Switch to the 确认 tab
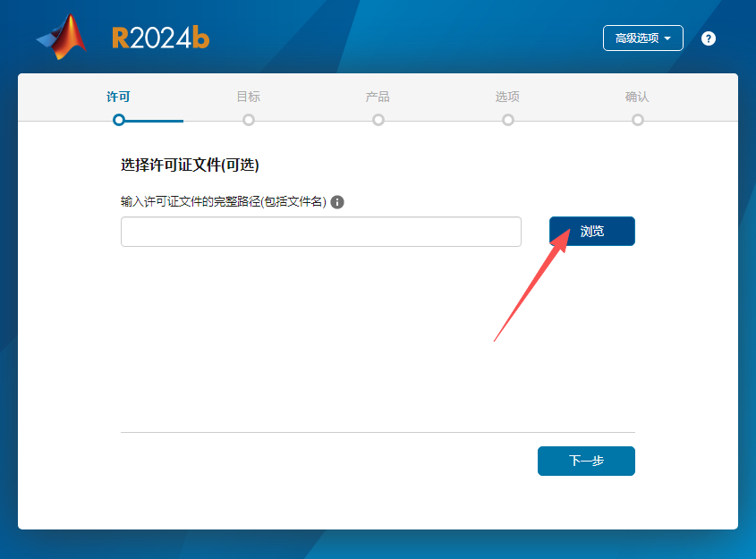The image size is (756, 559). (637, 97)
